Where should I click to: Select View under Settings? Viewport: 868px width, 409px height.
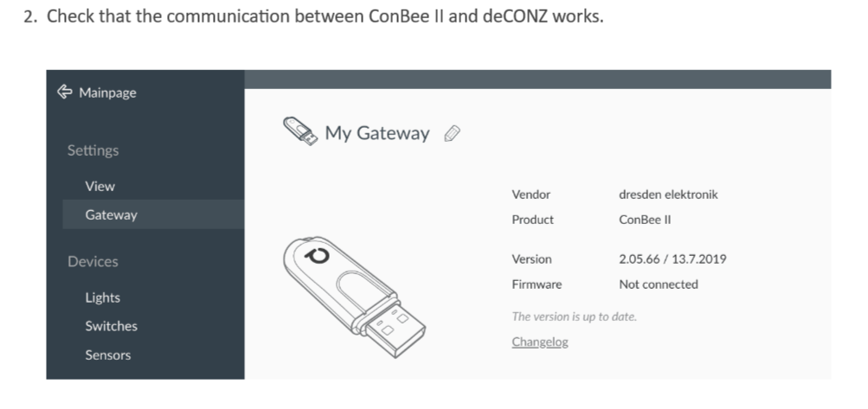coord(100,187)
